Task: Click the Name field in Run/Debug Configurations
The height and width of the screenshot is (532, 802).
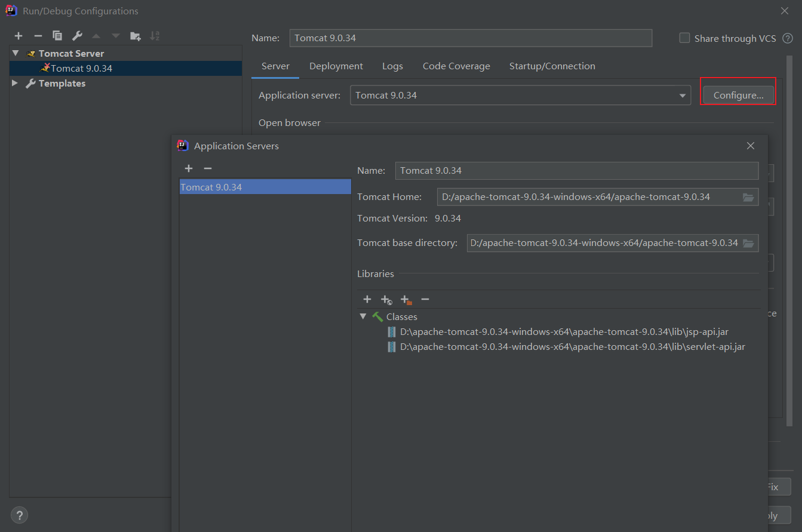Action: coord(471,38)
